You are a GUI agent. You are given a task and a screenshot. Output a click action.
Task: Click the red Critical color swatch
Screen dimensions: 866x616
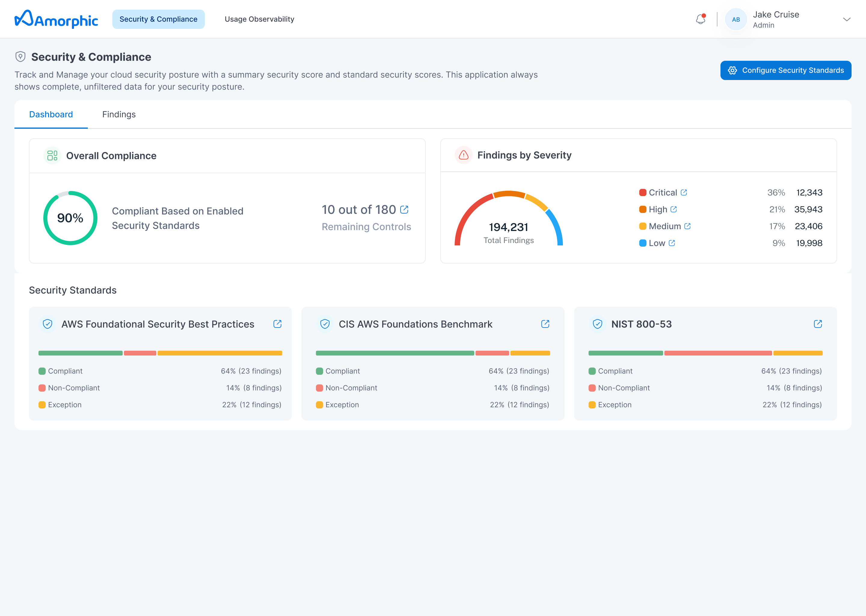643,192
